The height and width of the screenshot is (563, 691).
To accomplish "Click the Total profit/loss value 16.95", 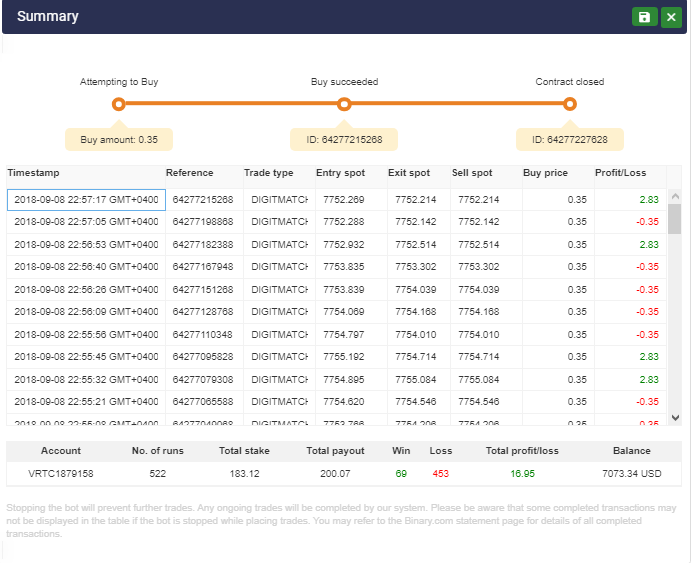I will click(x=522, y=474).
